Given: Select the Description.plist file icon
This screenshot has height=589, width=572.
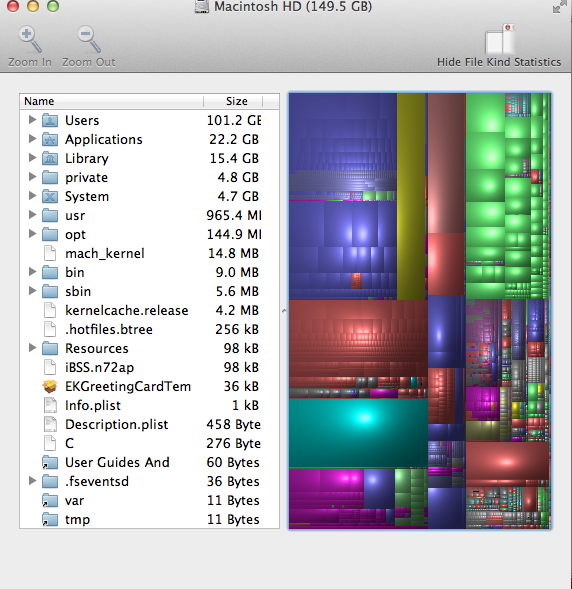Looking at the screenshot, I should point(50,424).
